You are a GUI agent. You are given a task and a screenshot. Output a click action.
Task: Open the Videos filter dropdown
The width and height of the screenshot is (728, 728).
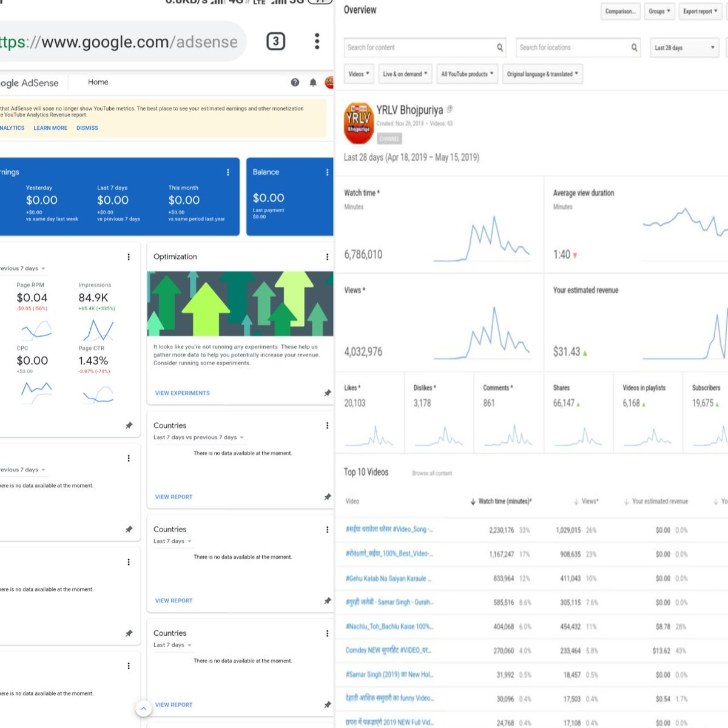(359, 74)
